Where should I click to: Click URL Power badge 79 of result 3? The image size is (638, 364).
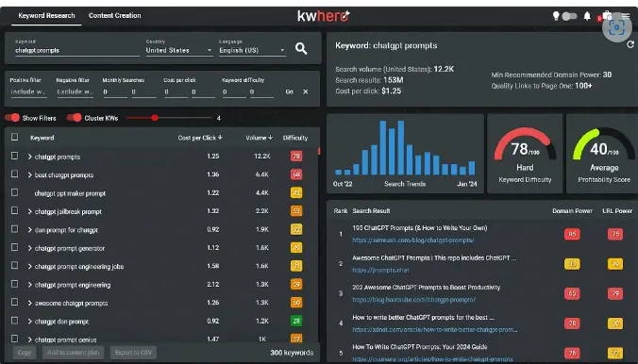(615, 293)
